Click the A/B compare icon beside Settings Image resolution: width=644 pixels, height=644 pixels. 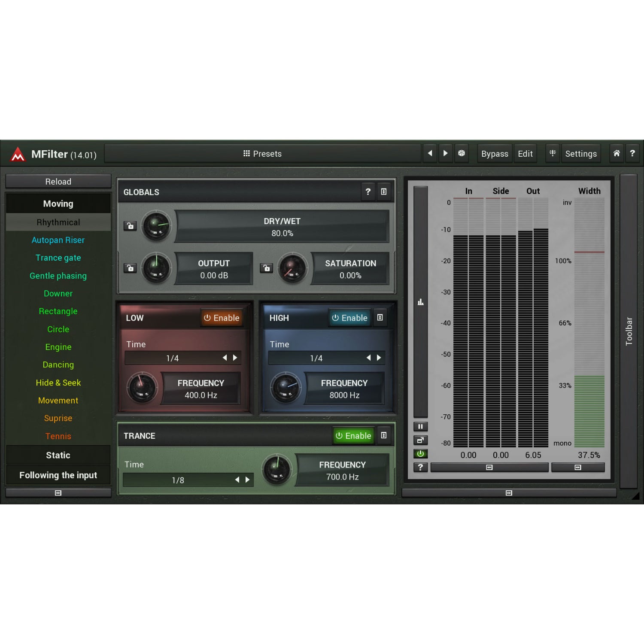[x=553, y=153]
